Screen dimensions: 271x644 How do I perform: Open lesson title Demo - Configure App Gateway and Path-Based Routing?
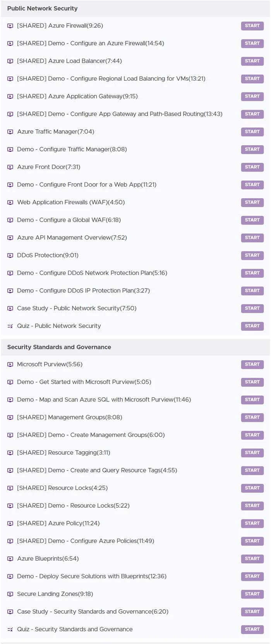pyautogui.click(x=120, y=114)
